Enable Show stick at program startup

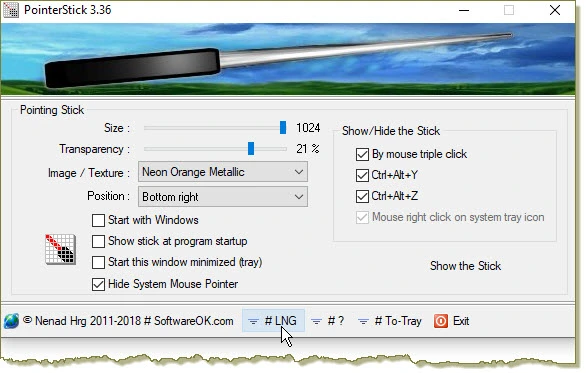[x=98, y=241]
